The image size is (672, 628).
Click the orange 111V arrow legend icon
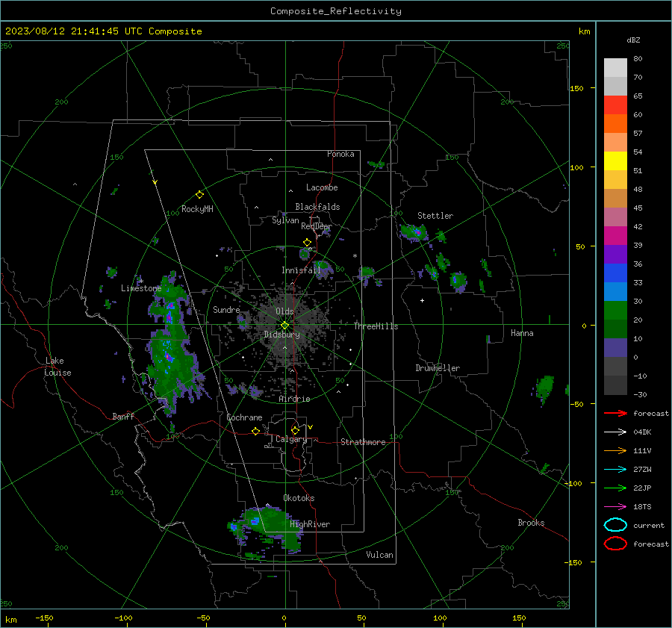coord(615,450)
